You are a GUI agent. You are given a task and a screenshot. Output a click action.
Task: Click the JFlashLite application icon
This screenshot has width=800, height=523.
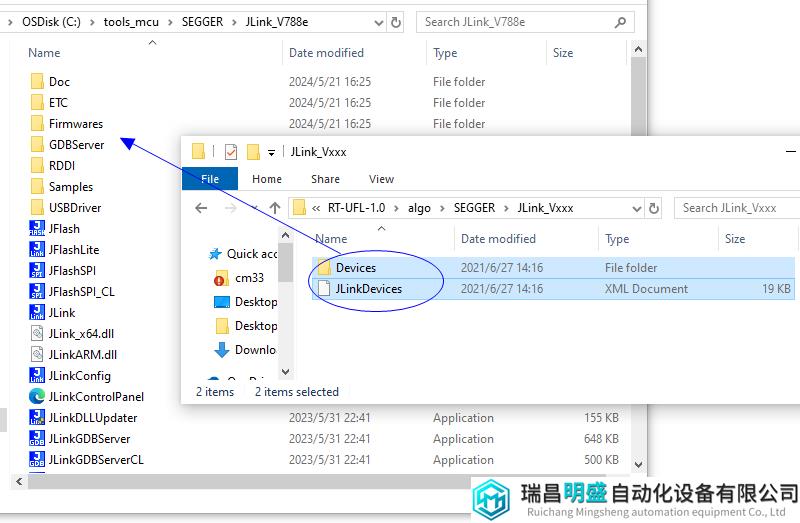(37, 249)
